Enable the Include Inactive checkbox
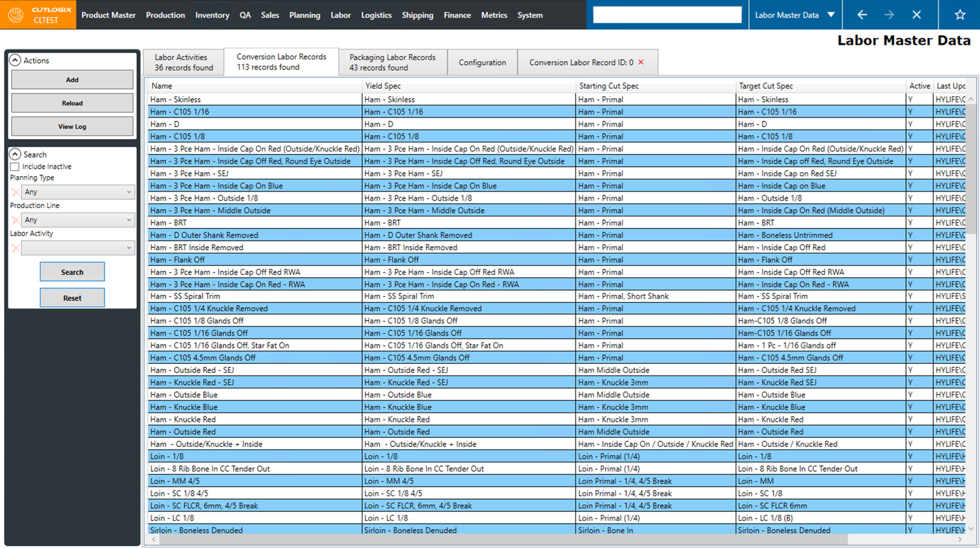980x549 pixels. pyautogui.click(x=16, y=166)
